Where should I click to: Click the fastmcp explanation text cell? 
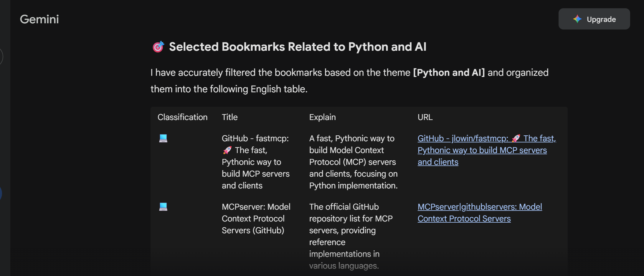click(353, 162)
